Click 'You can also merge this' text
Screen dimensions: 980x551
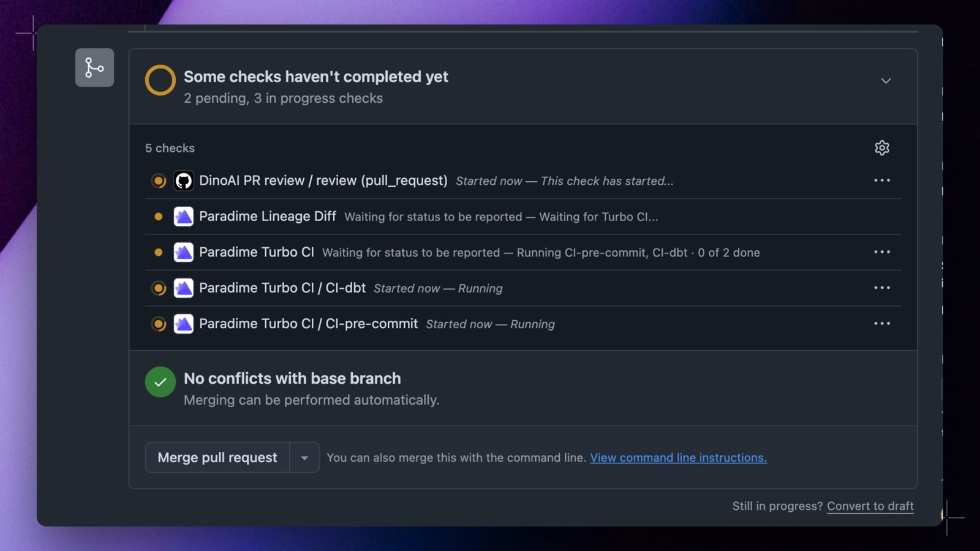(x=390, y=457)
